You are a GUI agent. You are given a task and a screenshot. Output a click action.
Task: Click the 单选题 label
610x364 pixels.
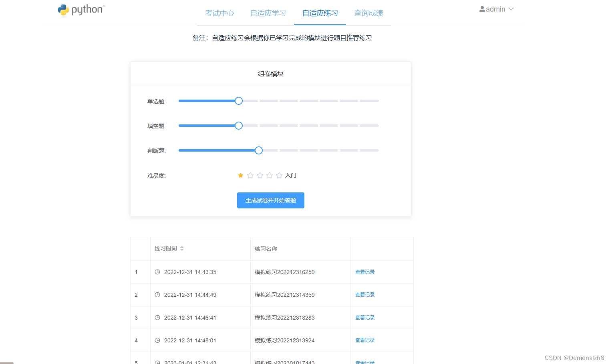pyautogui.click(x=156, y=101)
